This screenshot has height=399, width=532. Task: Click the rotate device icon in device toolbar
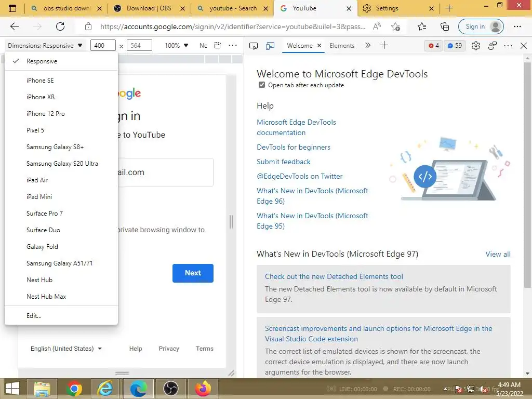pos(218,46)
